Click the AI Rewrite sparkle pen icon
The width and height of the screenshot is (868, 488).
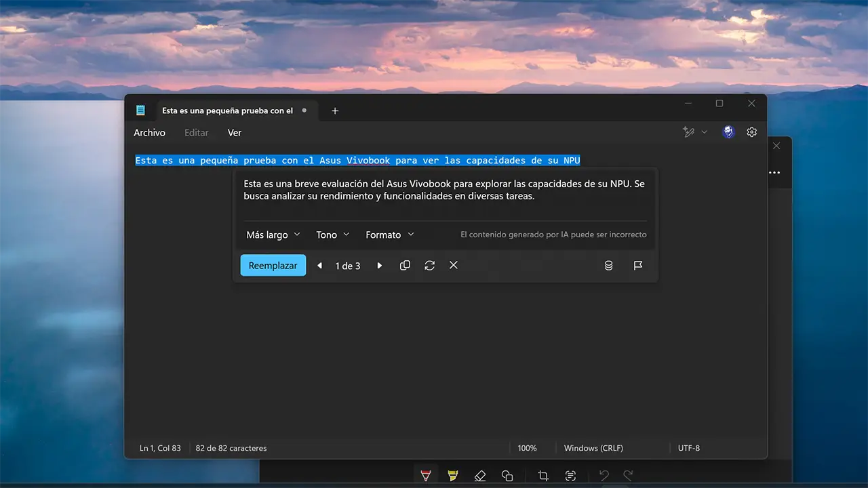click(x=689, y=132)
